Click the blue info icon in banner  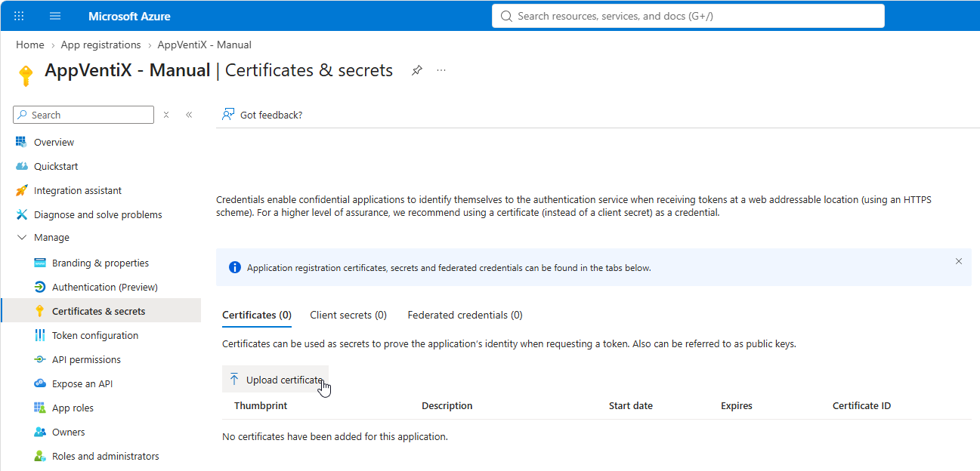(x=235, y=267)
